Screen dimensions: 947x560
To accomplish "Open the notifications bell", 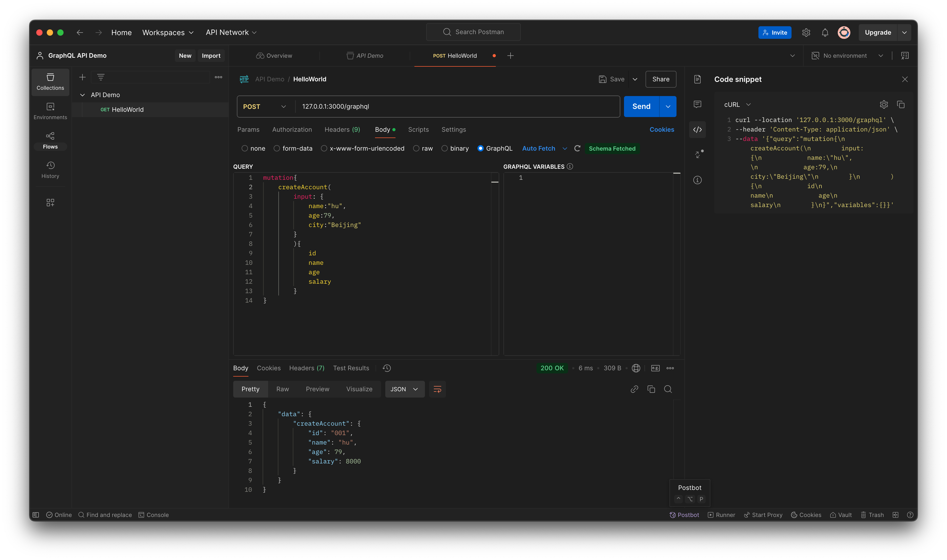I will click(825, 33).
